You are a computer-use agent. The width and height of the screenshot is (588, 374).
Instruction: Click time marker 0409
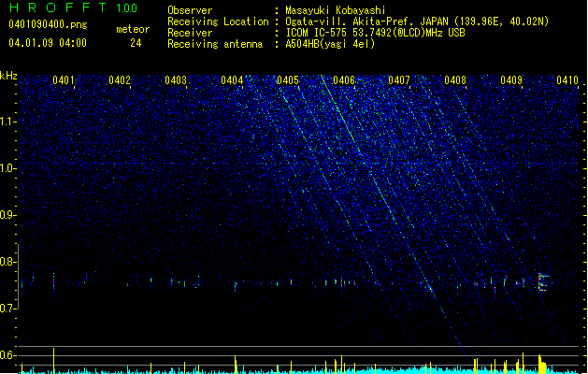pyautogui.click(x=511, y=80)
